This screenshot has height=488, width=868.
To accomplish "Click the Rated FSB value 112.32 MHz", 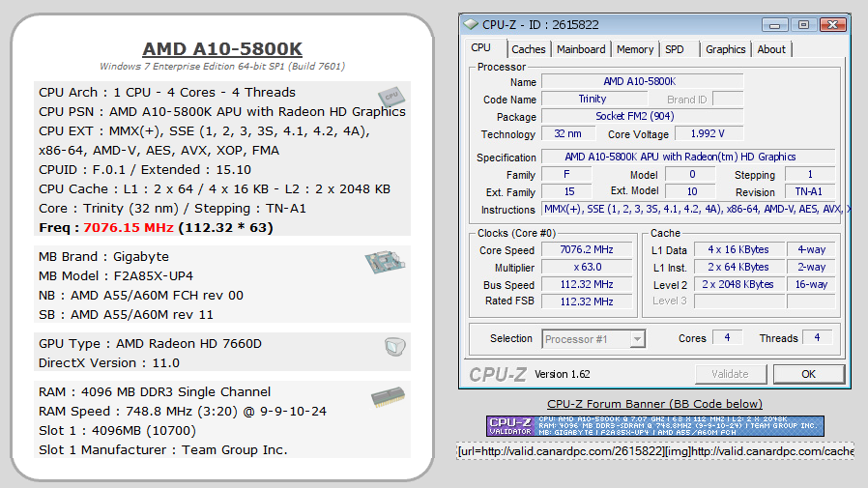I will point(586,301).
